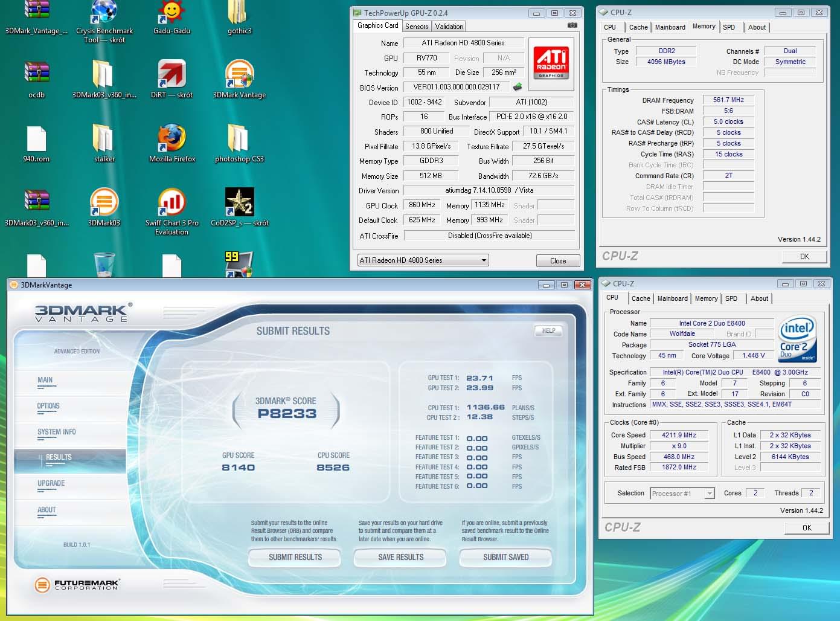Click the BIOS Version text field
840x621 pixels.
point(457,87)
